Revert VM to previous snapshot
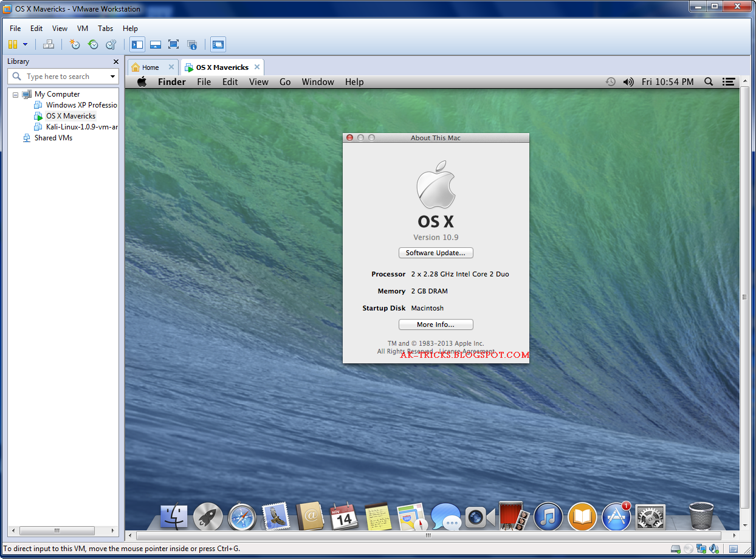The image size is (756, 559). [93, 44]
